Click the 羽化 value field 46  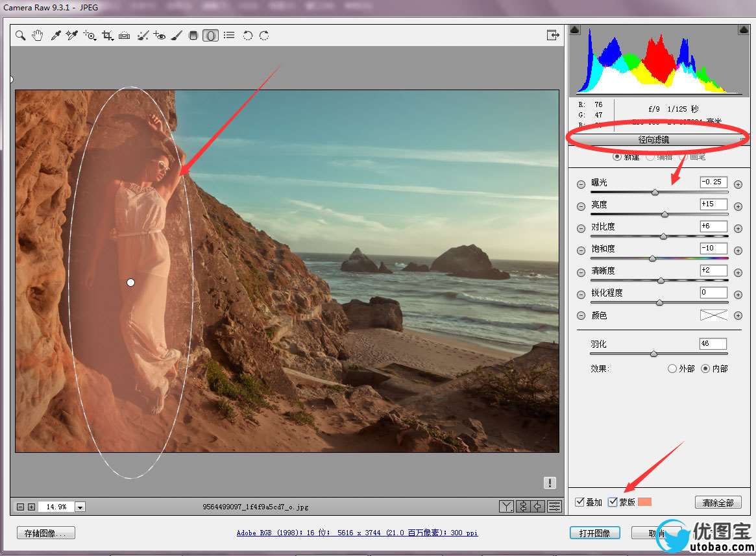713,344
